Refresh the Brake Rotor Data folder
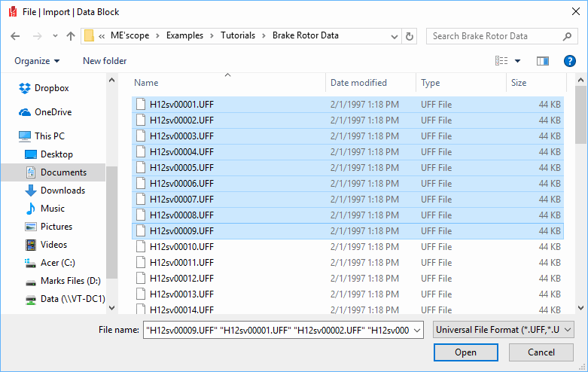 click(x=410, y=36)
